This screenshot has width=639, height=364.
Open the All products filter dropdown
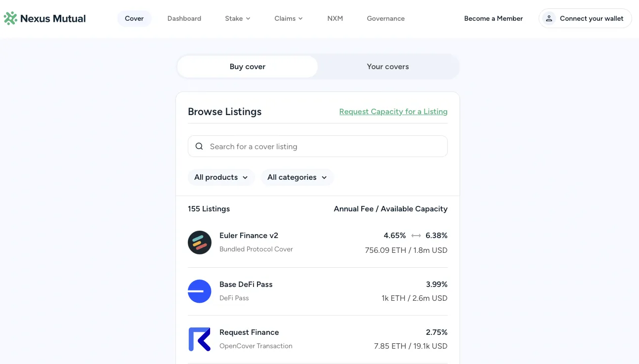click(x=221, y=177)
